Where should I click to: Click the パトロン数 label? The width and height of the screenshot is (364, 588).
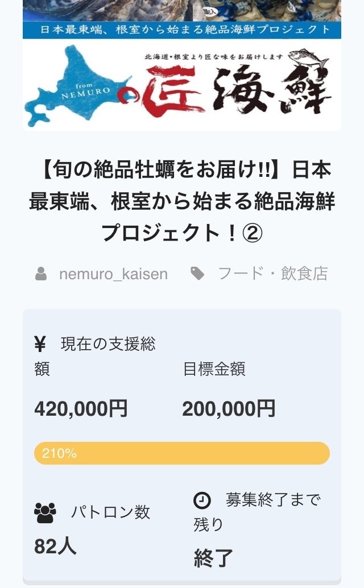(110, 512)
